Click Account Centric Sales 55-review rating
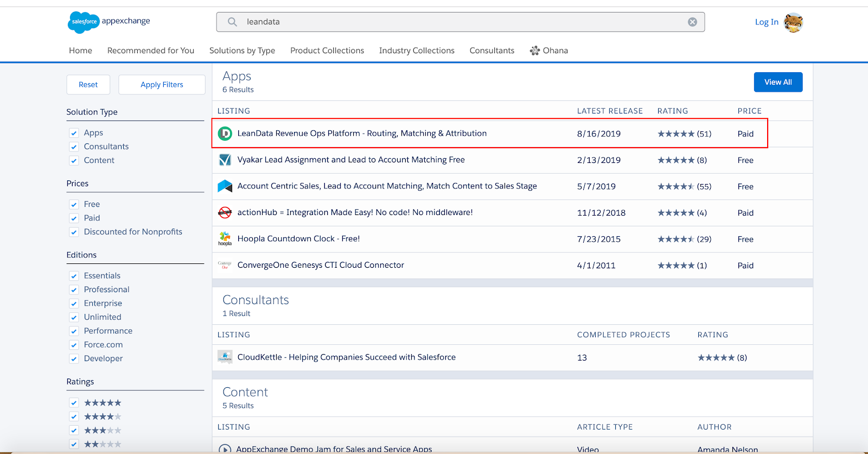 click(685, 186)
